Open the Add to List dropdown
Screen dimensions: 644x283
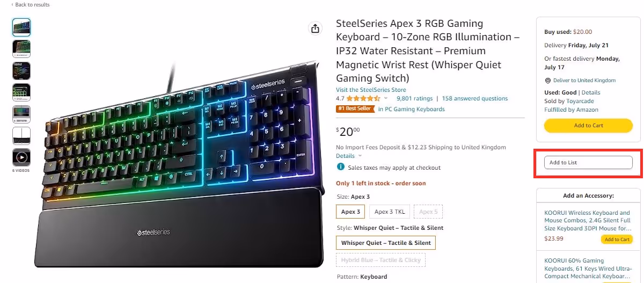pos(588,162)
